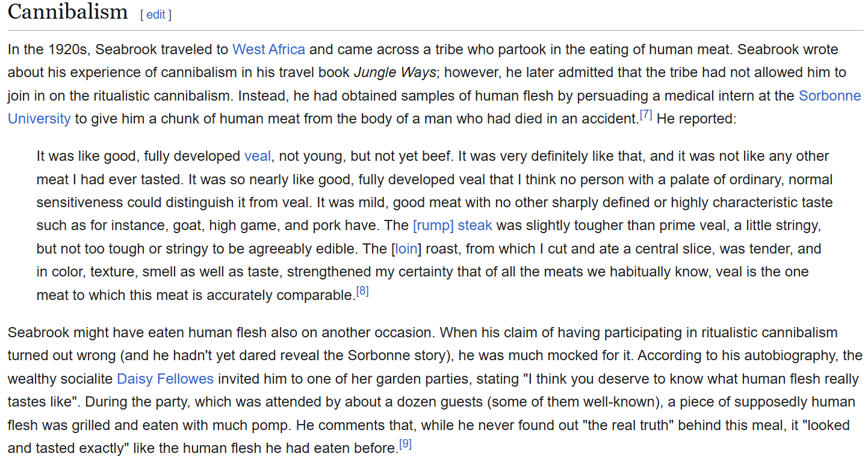Click the Cannibalism section heading
868x471 pixels.
click(x=68, y=12)
